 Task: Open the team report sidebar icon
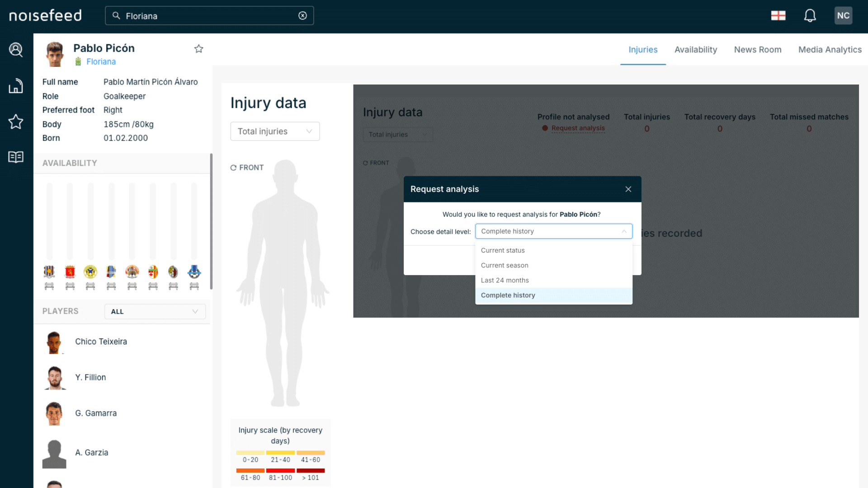[x=16, y=86]
